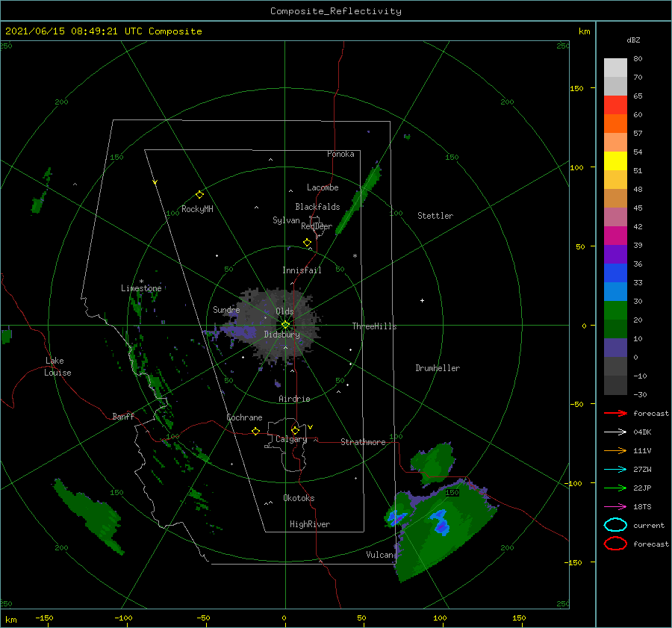672x628 pixels.
Task: Click the Olds label
Action: tap(284, 311)
